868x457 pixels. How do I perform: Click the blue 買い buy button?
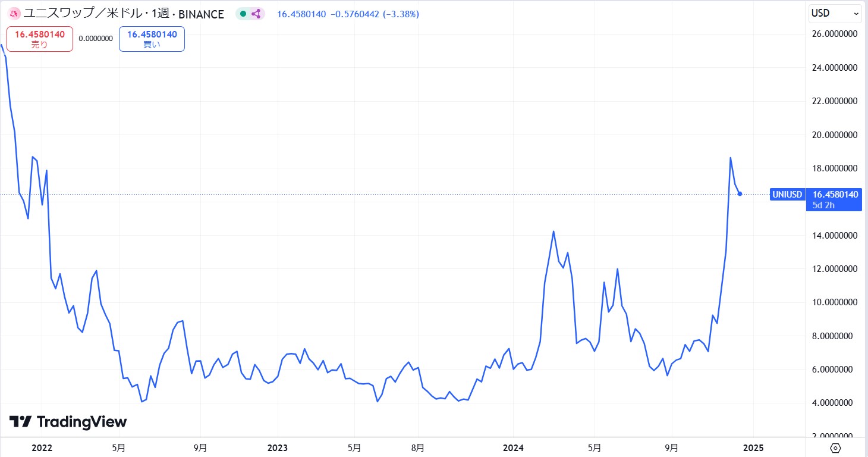[152, 39]
